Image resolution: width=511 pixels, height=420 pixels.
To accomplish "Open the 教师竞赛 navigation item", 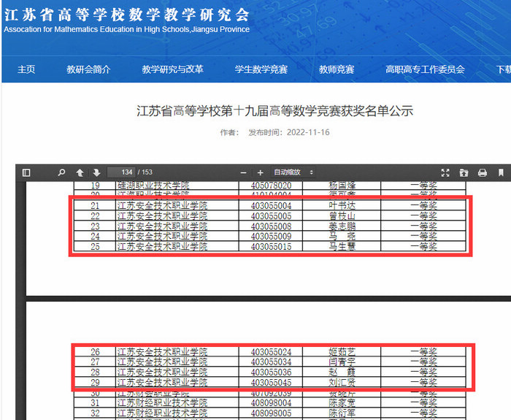I will click(x=337, y=69).
